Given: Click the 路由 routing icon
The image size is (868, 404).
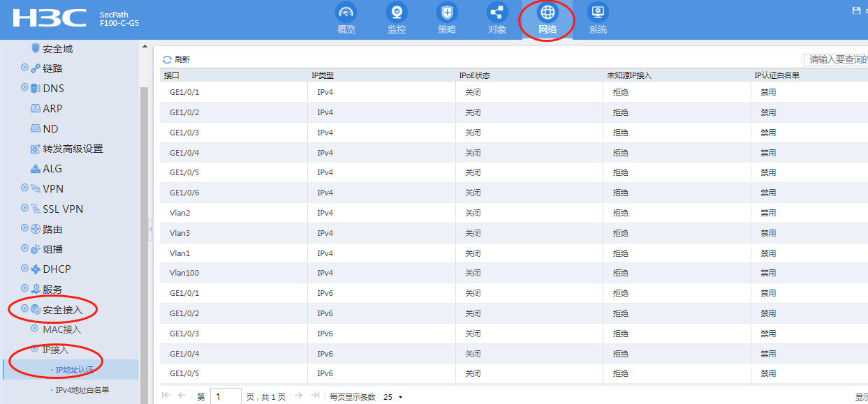Looking at the screenshot, I should pos(36,229).
